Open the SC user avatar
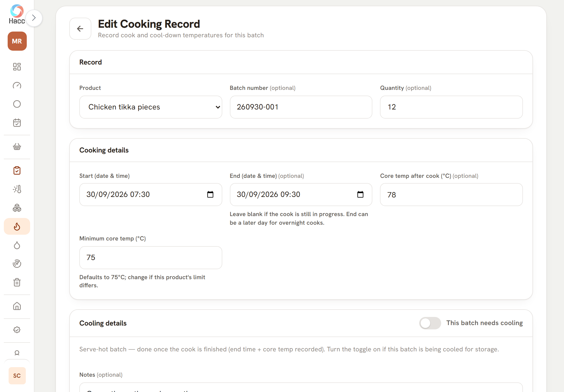 pyautogui.click(x=17, y=376)
